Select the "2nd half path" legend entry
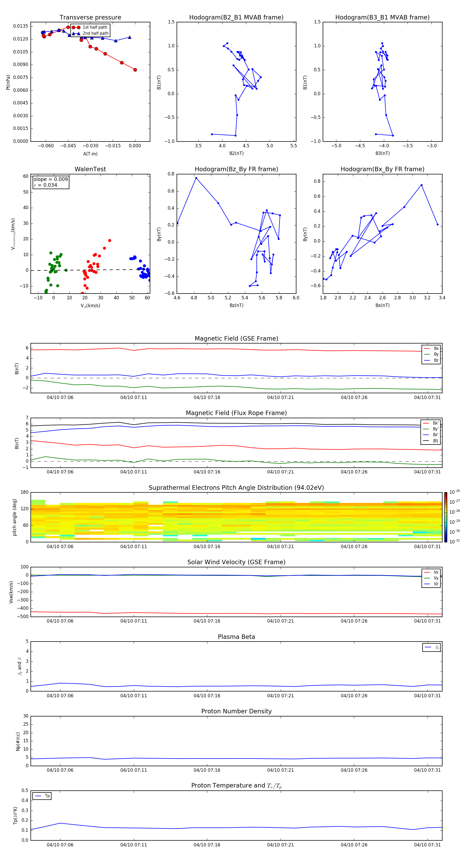Screen dimensions: 473x868 pyautogui.click(x=90, y=33)
